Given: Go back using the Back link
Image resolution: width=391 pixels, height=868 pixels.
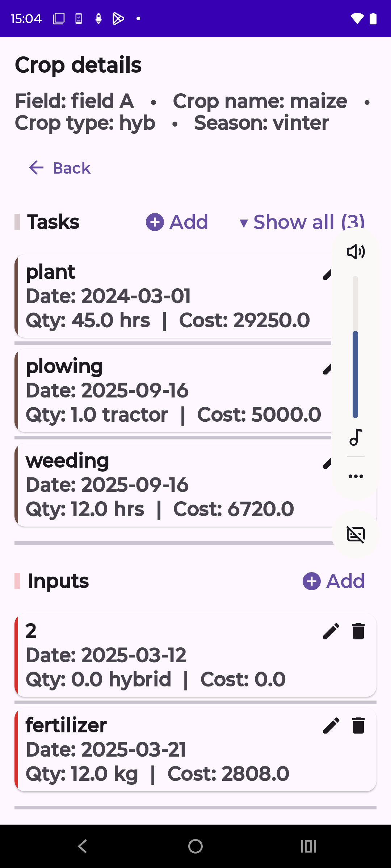Looking at the screenshot, I should click(60, 168).
